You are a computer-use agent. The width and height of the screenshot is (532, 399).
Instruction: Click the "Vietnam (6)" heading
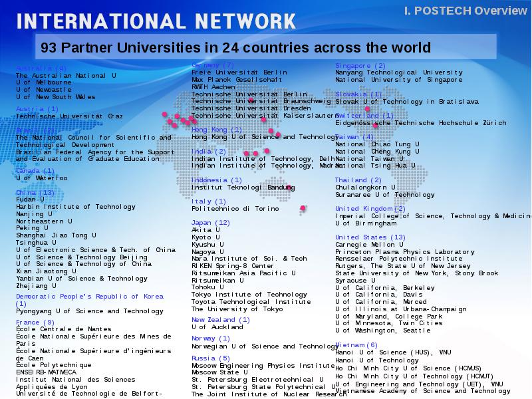point(356,345)
